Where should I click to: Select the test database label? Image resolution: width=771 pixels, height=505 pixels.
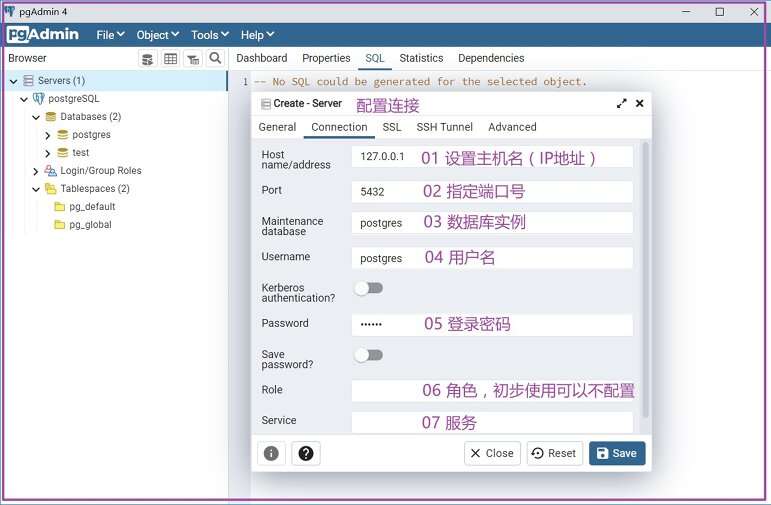click(81, 152)
